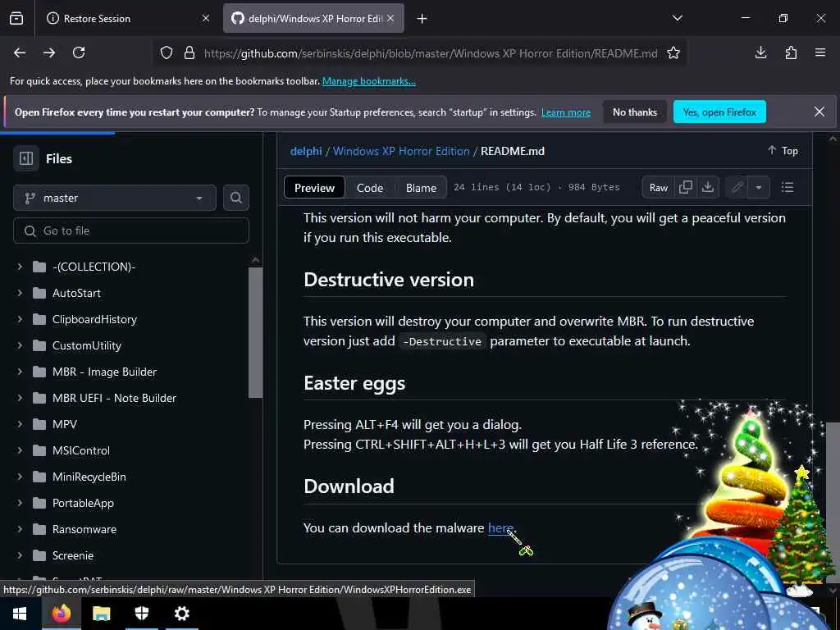Screen dimensions: 840x630
Task: Switch to the Preview tab
Action: [314, 188]
